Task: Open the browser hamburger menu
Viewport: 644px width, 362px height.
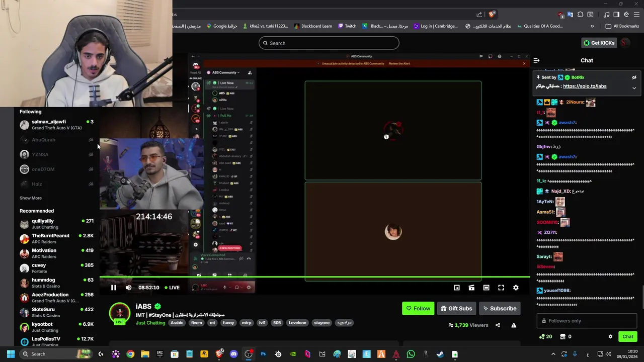Action: point(636,15)
